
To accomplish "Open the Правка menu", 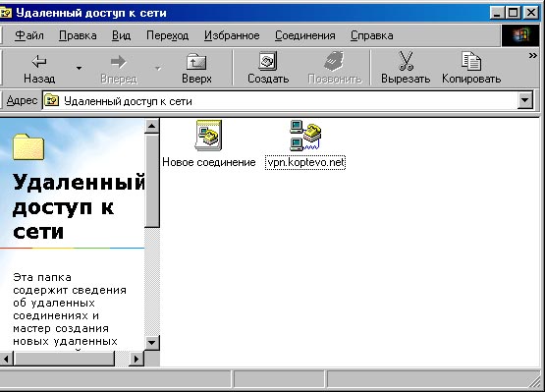I will click(x=78, y=35).
